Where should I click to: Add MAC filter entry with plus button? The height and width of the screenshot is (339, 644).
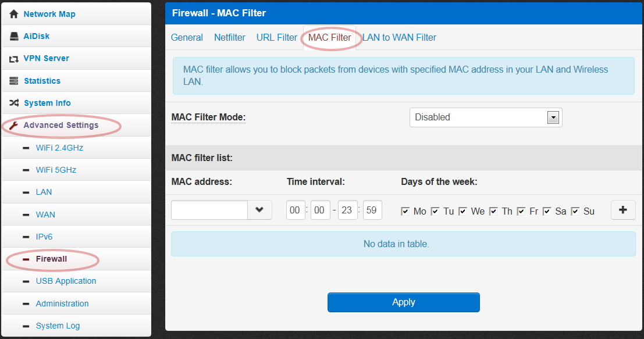point(623,210)
